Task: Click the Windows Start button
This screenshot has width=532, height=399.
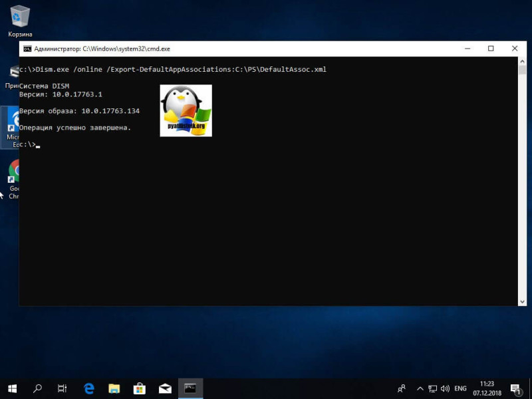Action: coord(12,388)
